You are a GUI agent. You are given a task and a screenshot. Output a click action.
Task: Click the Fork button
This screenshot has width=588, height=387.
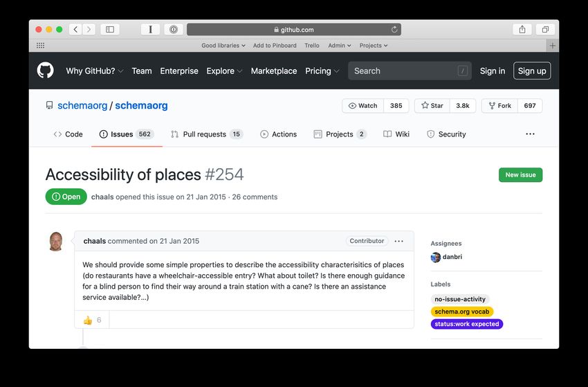[x=500, y=106]
